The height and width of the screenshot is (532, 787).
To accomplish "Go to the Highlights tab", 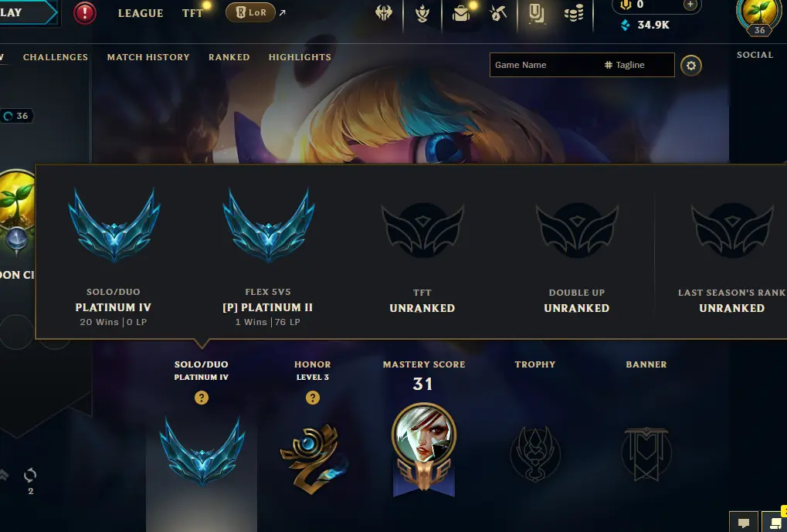I will pyautogui.click(x=300, y=57).
